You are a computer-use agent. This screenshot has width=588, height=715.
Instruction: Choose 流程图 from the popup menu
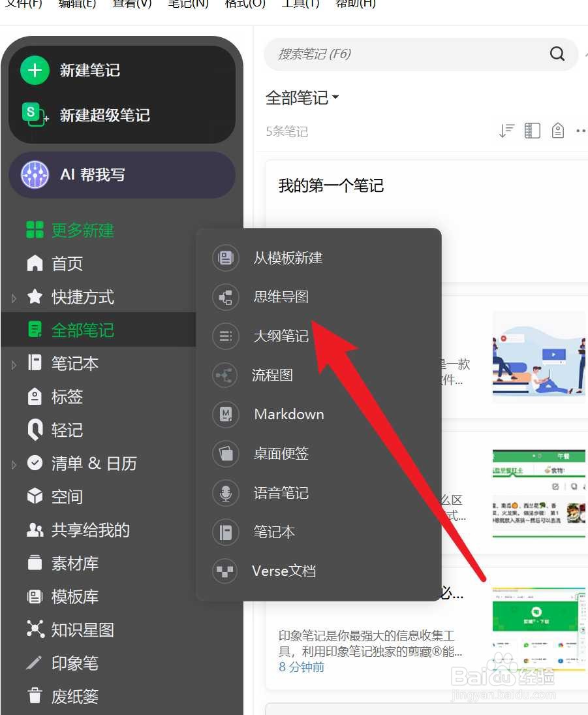click(x=272, y=375)
